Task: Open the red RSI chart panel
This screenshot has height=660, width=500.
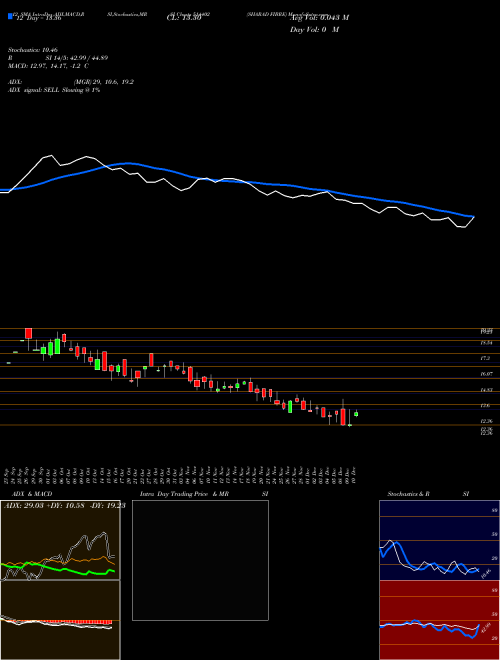Action: coord(439,620)
